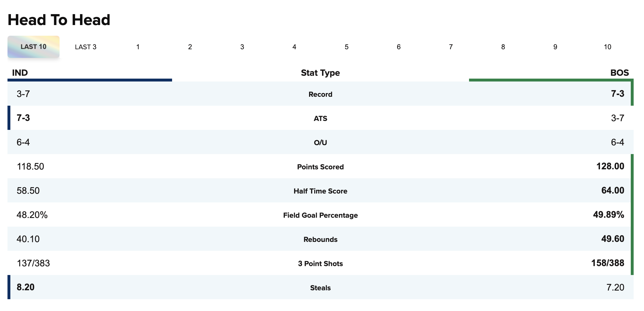Click BOS record value 7-3
Viewport: 644px width, 311px height.
(618, 94)
